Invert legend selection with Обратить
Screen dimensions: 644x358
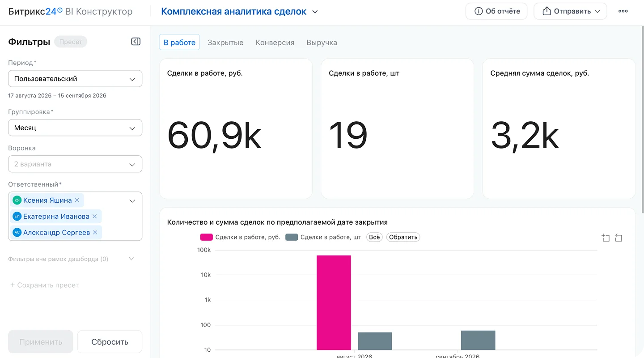[403, 237]
